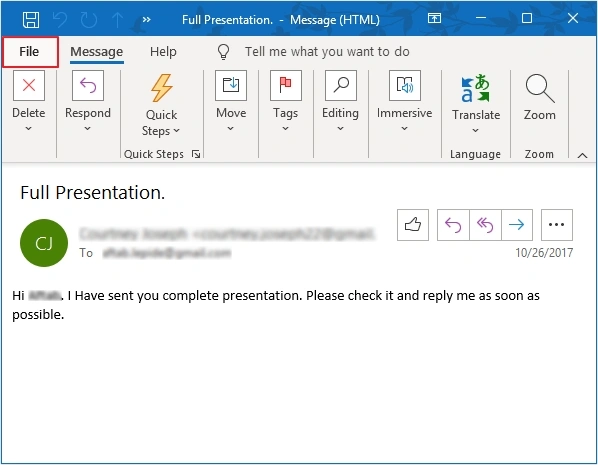This screenshot has height=465, width=598.
Task: Click the Move folder icon
Action: pyautogui.click(x=231, y=85)
